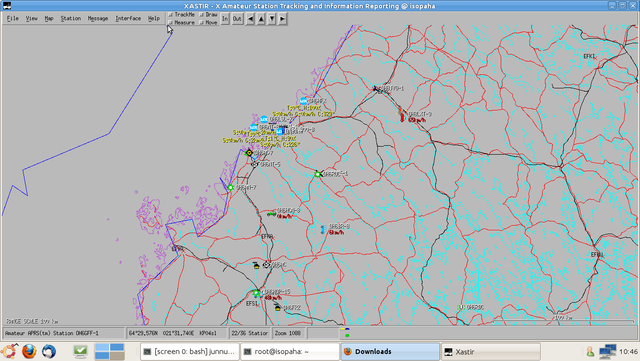640x361 pixels.
Task: Select the green star station icon near EFSI
Action: point(256,293)
